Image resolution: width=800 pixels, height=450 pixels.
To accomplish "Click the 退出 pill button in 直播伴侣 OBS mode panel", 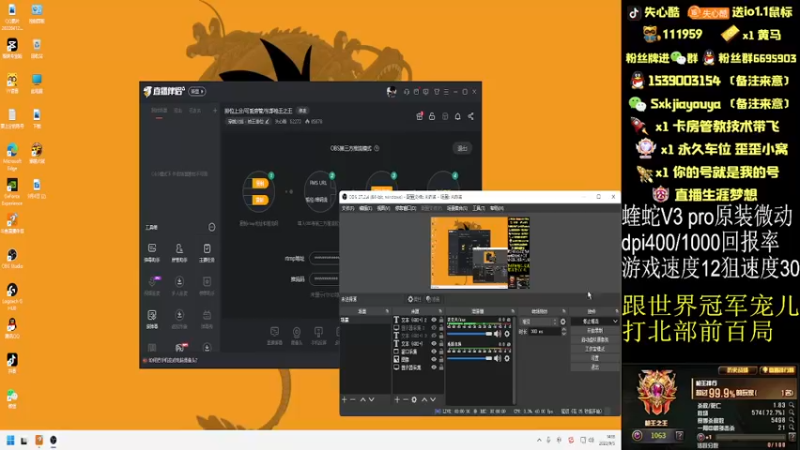I will point(462,148).
